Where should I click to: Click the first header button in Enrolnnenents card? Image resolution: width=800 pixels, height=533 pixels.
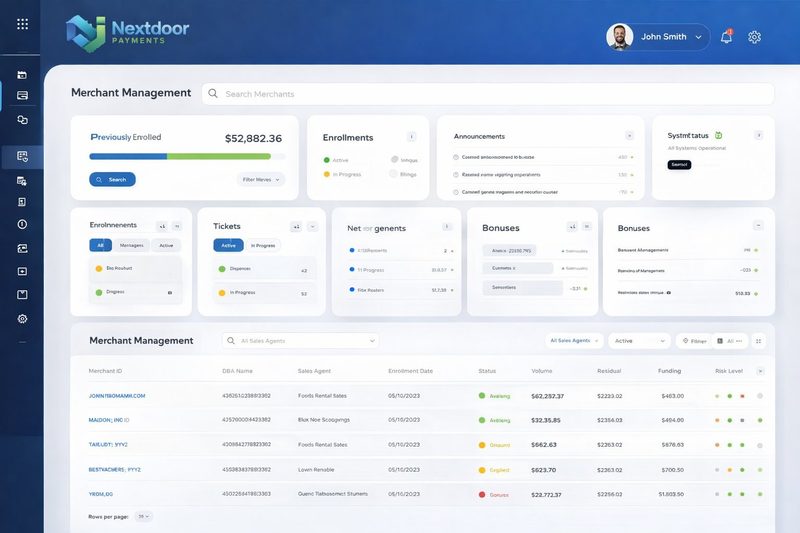pyautogui.click(x=162, y=226)
